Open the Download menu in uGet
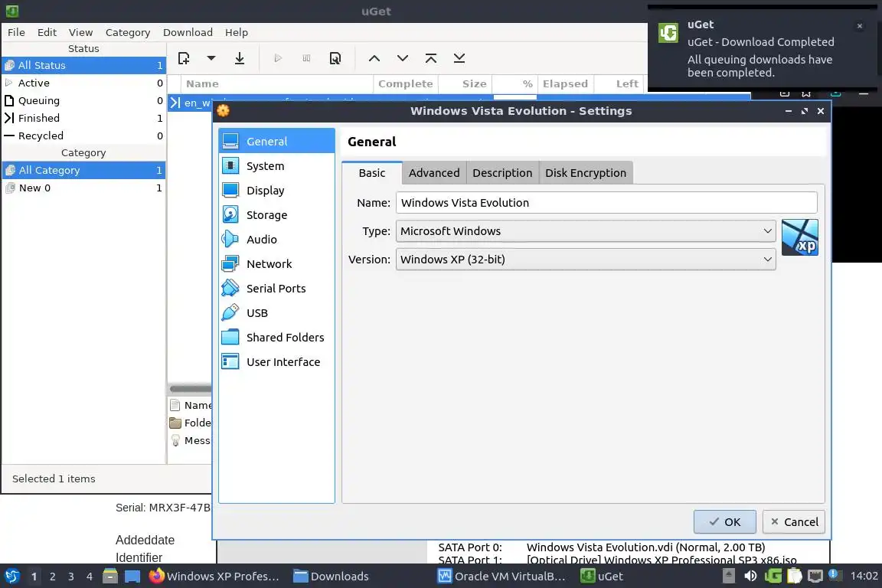 pyautogui.click(x=188, y=32)
